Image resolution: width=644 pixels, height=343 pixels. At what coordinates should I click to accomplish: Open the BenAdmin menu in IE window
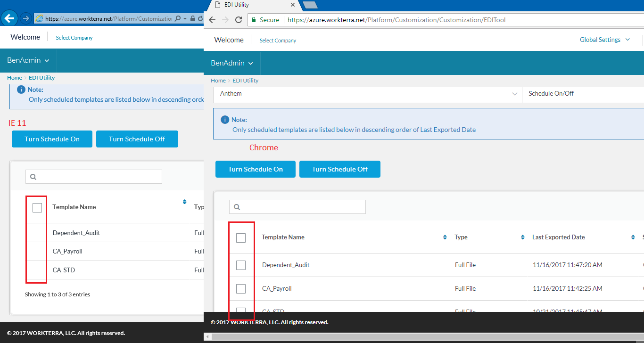pyautogui.click(x=28, y=61)
